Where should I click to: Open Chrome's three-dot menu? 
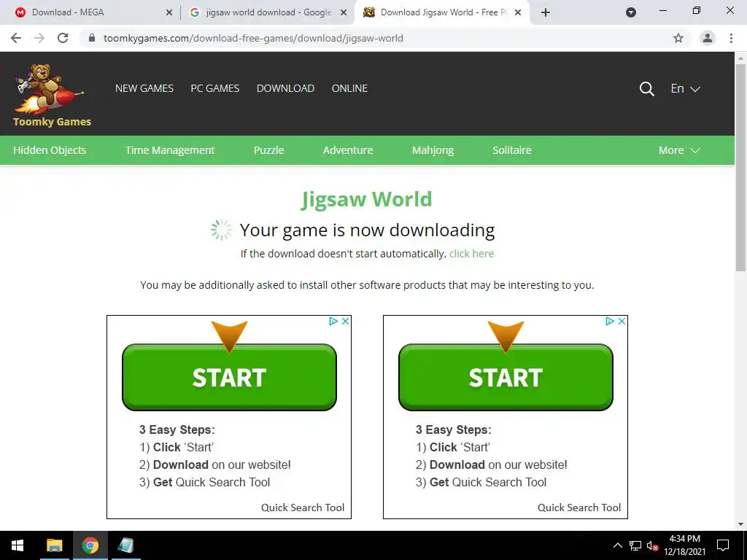731,38
